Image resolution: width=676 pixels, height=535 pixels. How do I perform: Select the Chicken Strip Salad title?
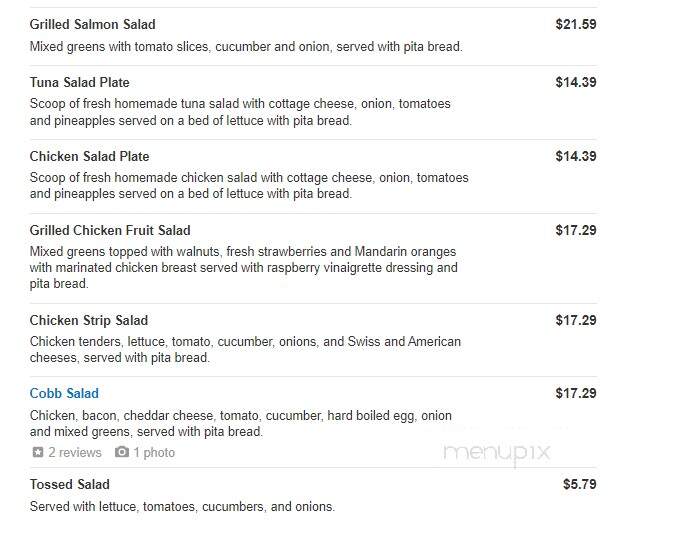pyautogui.click(x=89, y=320)
